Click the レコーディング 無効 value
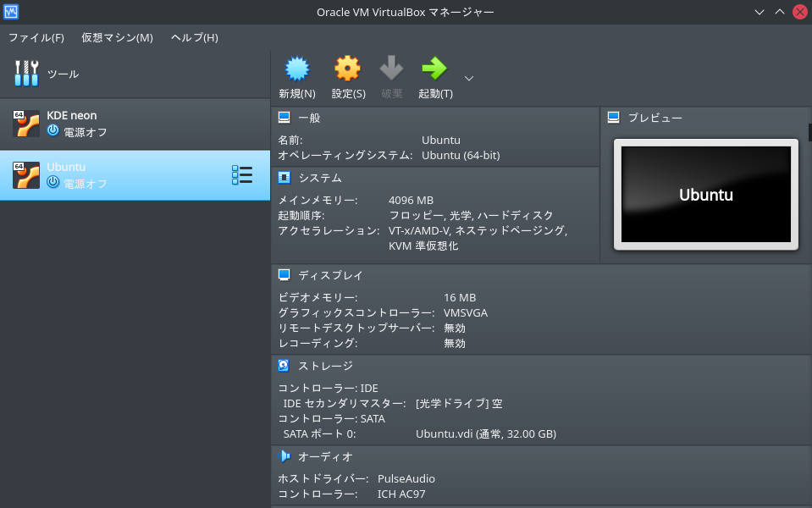Screen dimensions: 812x508 click(x=455, y=344)
